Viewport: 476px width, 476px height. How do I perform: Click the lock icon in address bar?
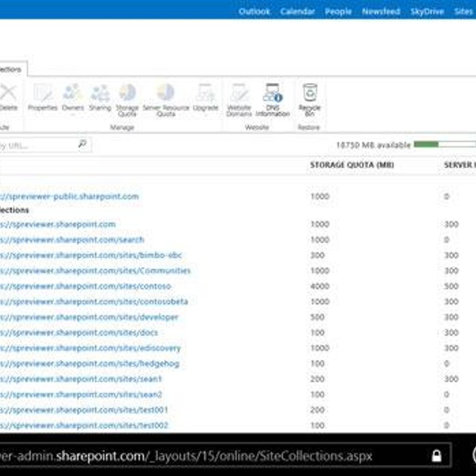point(436,456)
